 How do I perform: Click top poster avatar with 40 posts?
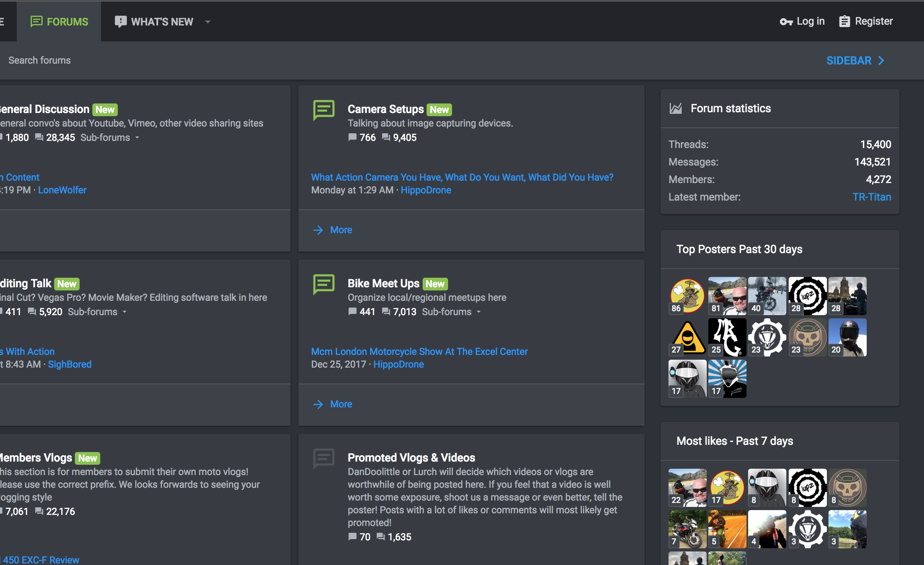(767, 296)
